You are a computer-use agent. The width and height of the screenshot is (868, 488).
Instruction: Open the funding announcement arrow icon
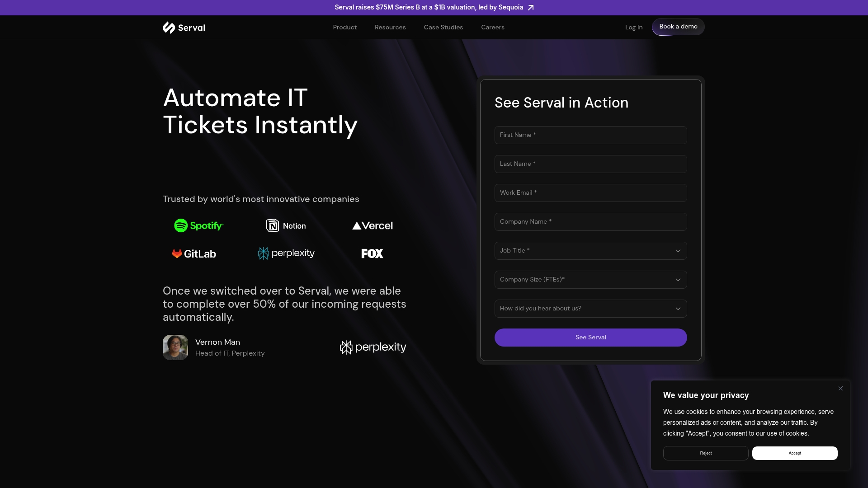531,8
